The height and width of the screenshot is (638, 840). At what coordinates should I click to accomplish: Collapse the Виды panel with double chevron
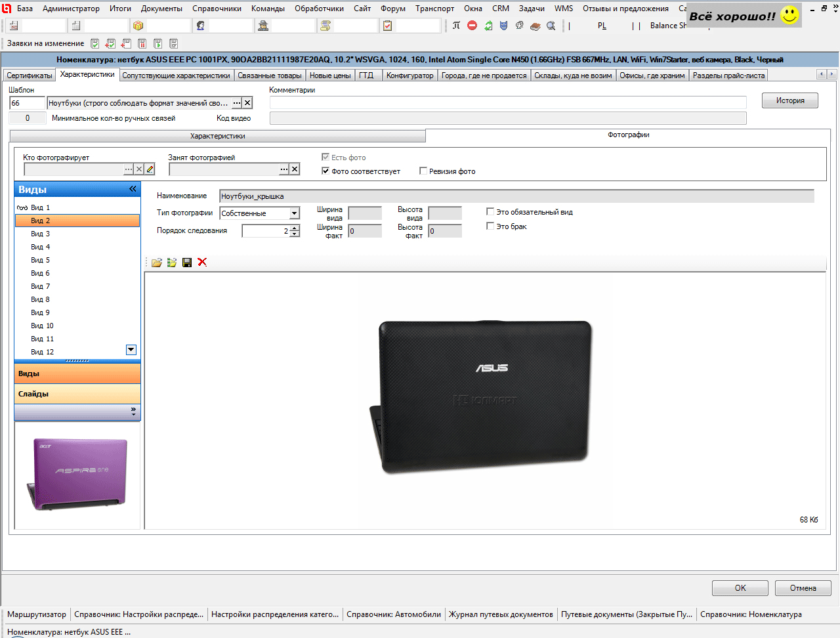(x=133, y=189)
